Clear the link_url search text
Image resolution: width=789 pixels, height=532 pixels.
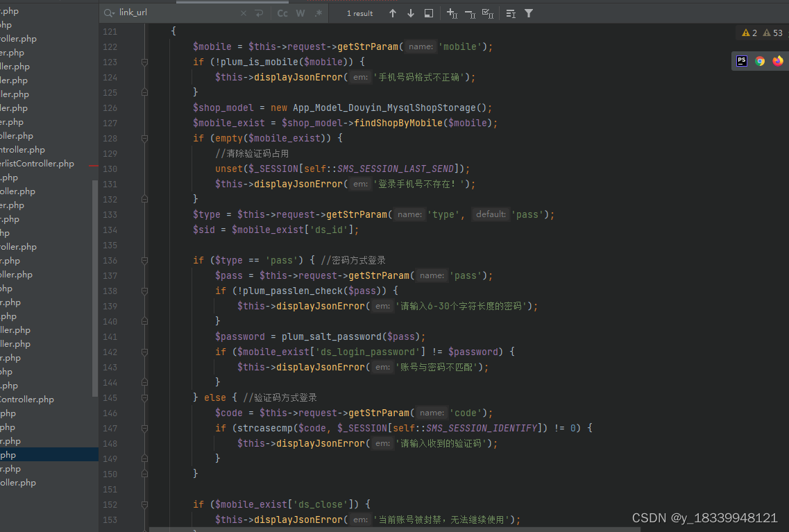tap(244, 13)
